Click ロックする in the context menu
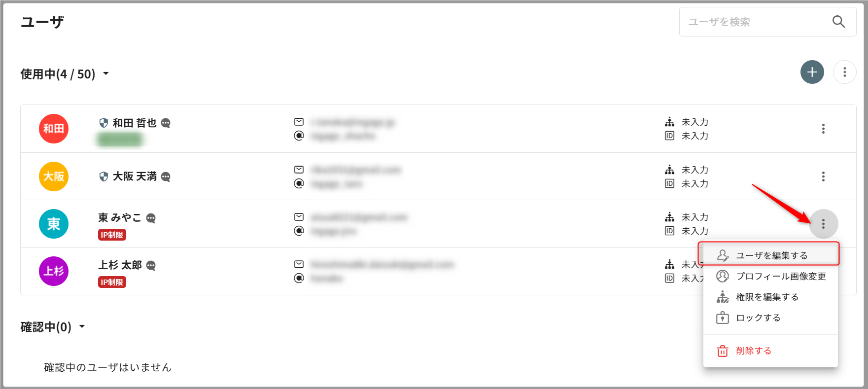This screenshot has height=389, width=868. point(758,318)
